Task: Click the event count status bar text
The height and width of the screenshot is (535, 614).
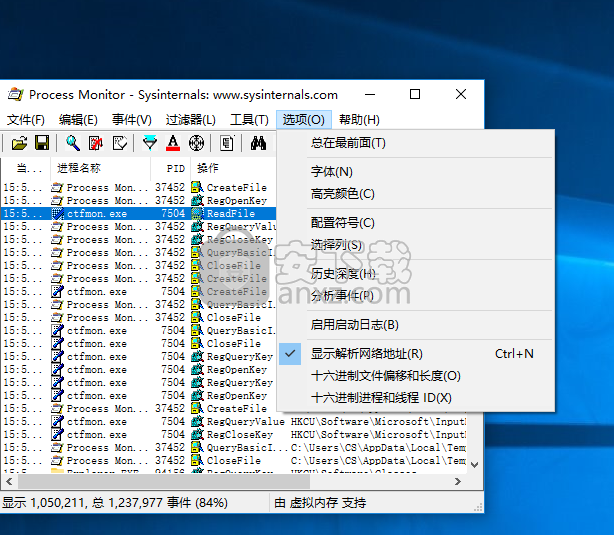Action: tap(115, 502)
